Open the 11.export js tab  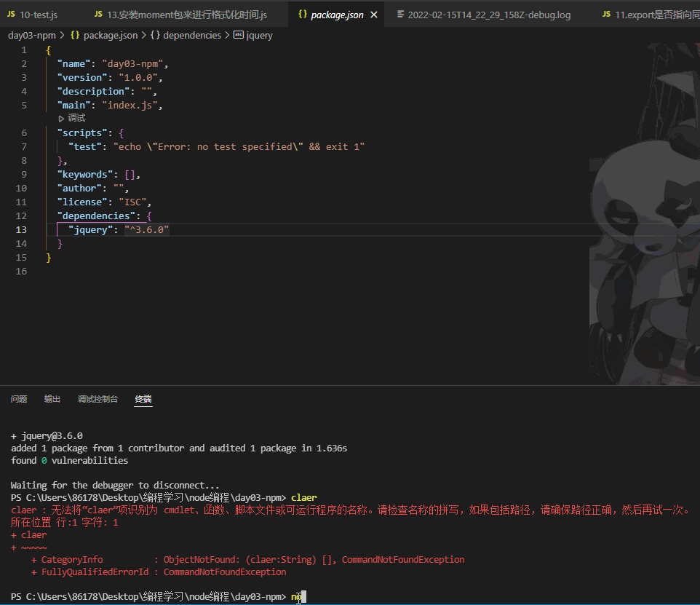(x=646, y=15)
